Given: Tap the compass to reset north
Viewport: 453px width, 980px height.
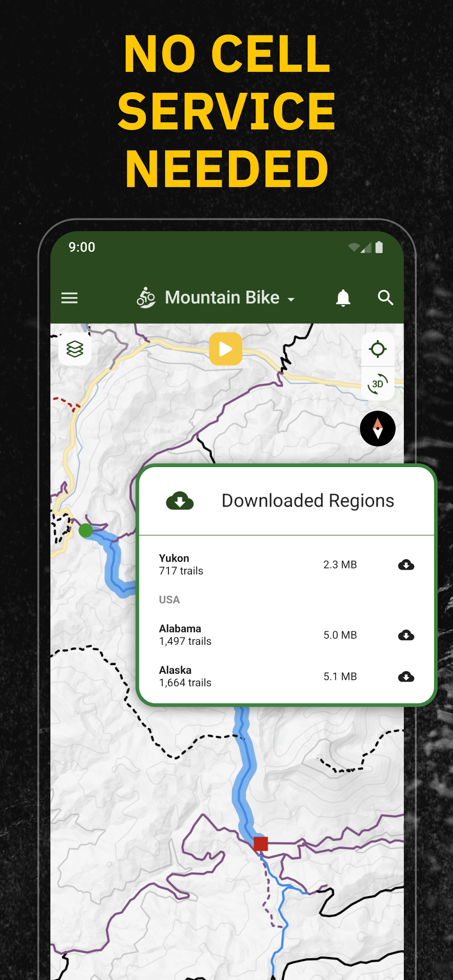Looking at the screenshot, I should (378, 429).
